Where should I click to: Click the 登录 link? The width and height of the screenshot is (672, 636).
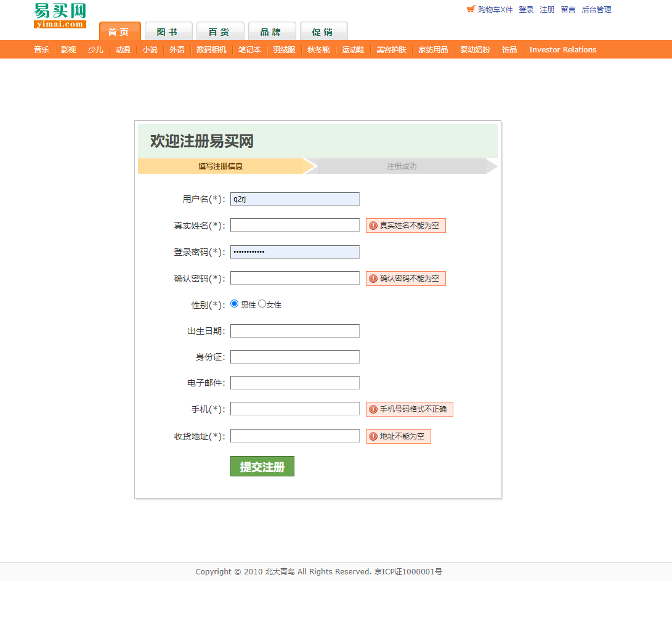tap(526, 9)
